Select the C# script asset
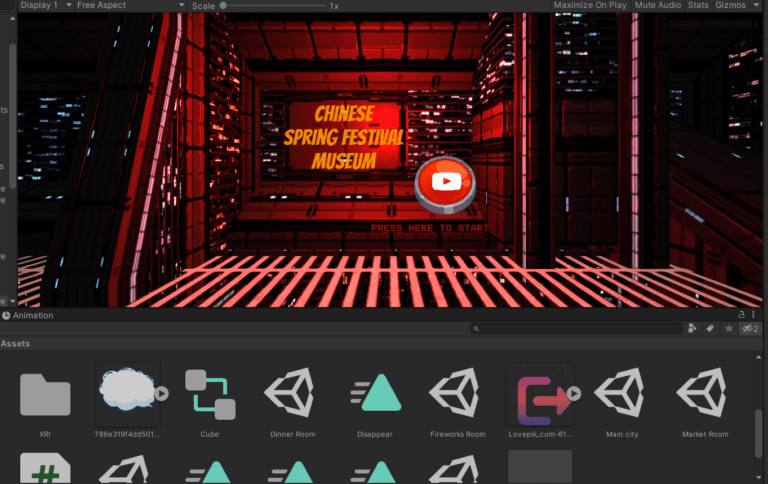Viewport: 768px width, 484px height. click(45, 468)
